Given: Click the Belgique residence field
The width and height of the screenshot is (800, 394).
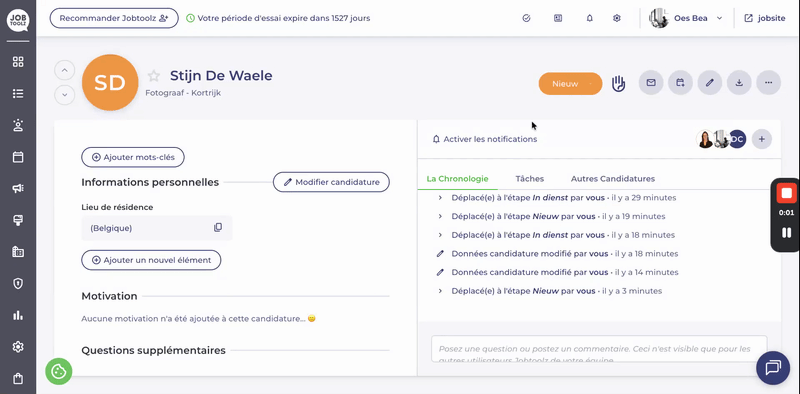Looking at the screenshot, I should click(x=157, y=228).
